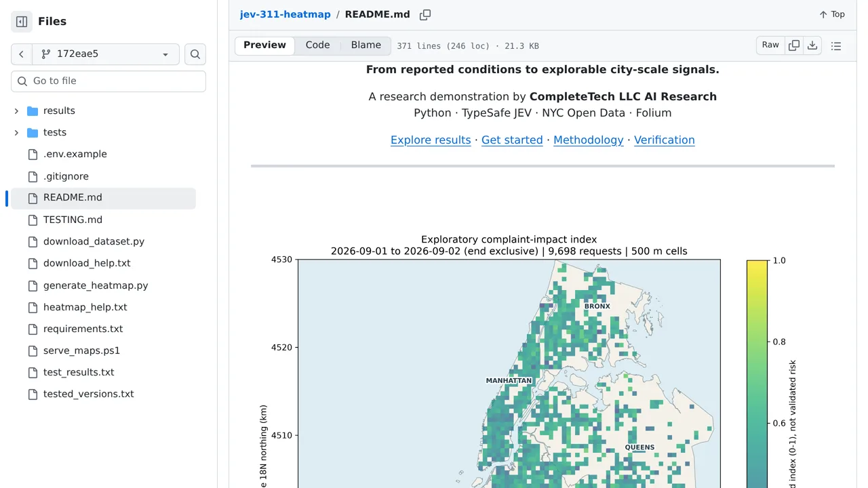Click the TESTING.md file icon
Image resolution: width=868 pixels, height=488 pixels.
33,220
